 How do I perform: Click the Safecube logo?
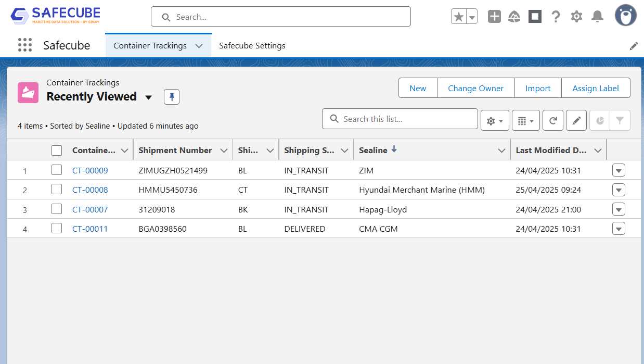55,16
